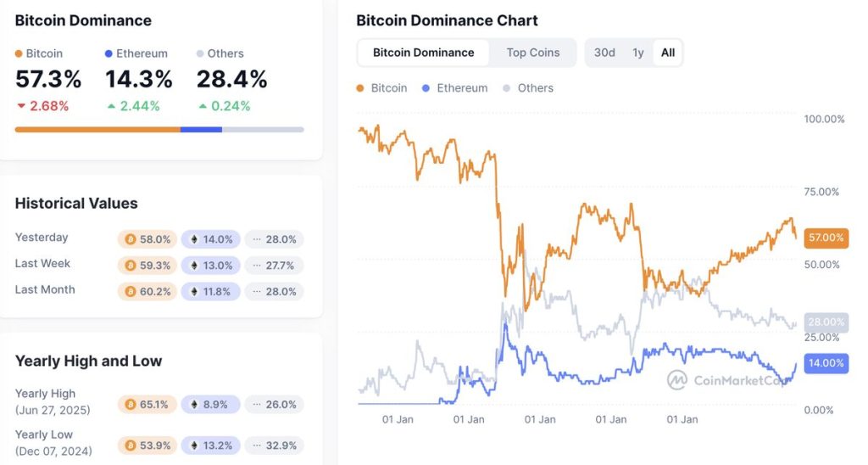Image resolution: width=868 pixels, height=465 pixels.
Task: Click the 57.00% Bitcoin chart value label
Action: click(x=826, y=238)
